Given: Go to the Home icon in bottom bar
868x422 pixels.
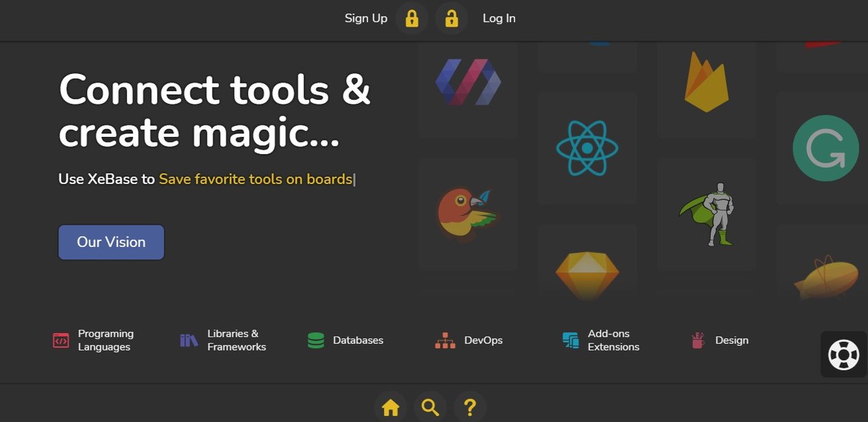Looking at the screenshot, I should [x=391, y=407].
